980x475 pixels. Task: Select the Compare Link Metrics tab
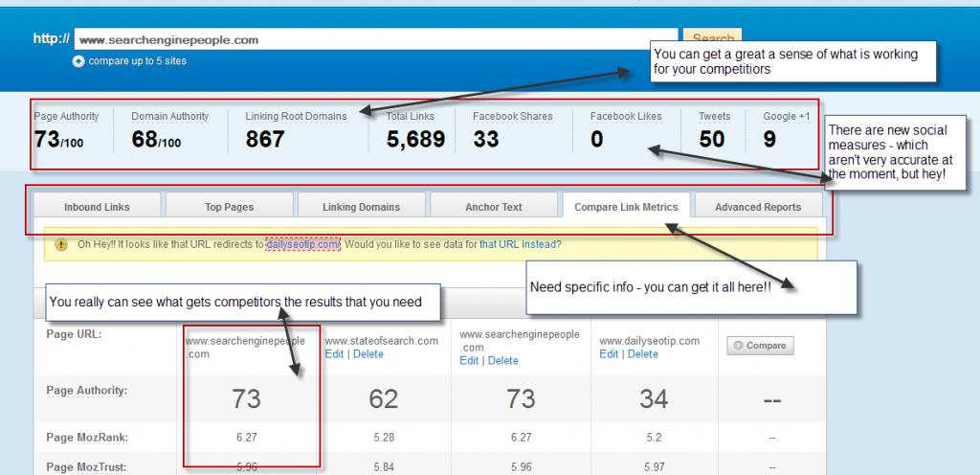click(626, 207)
